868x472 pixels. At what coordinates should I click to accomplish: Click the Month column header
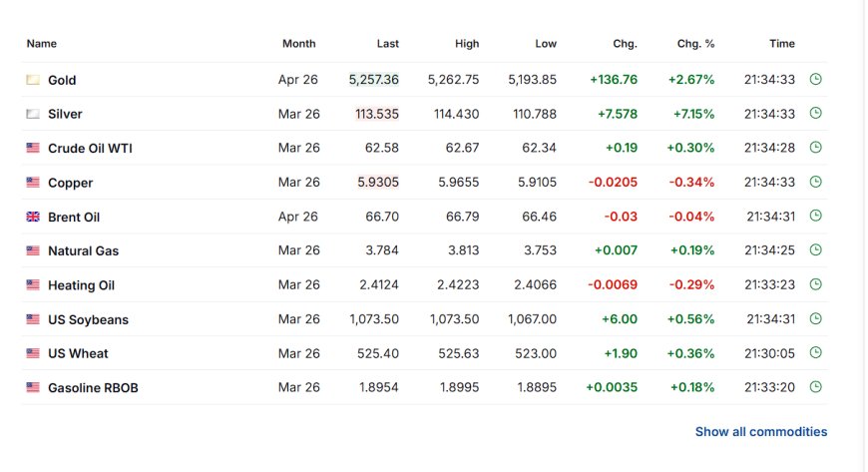tap(299, 43)
